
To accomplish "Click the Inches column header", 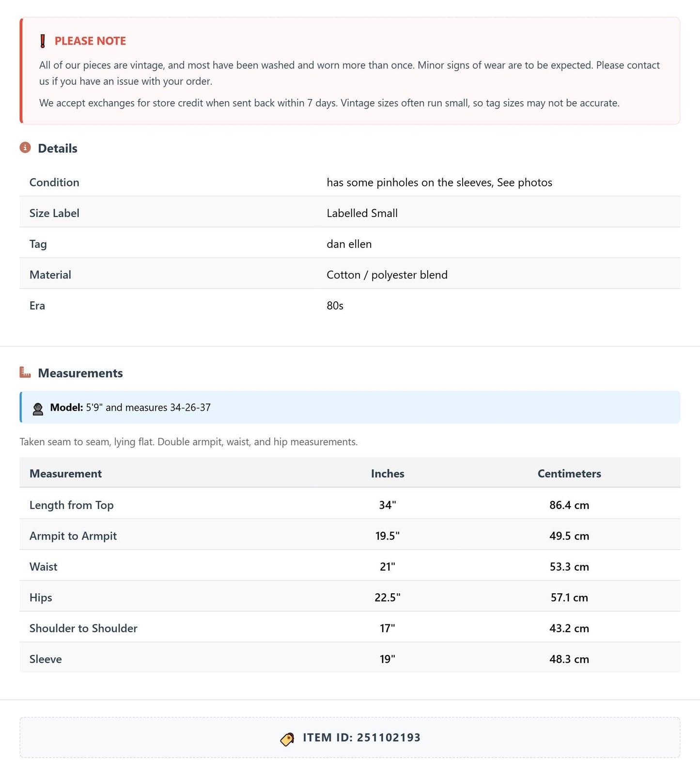I will 388,474.
